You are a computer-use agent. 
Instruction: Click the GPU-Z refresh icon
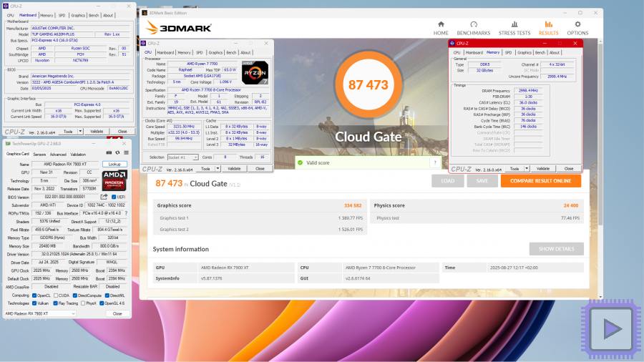[117, 153]
